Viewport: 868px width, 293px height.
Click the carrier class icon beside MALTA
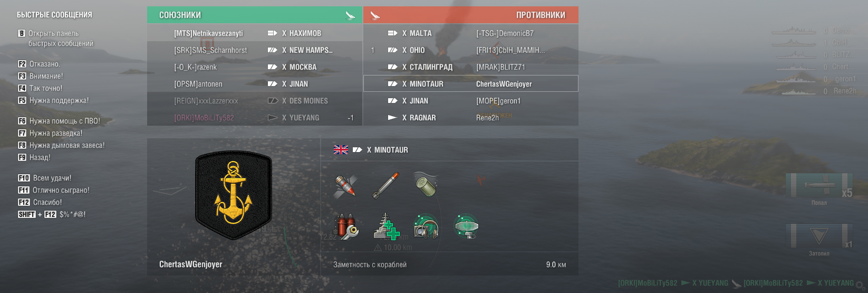point(392,33)
